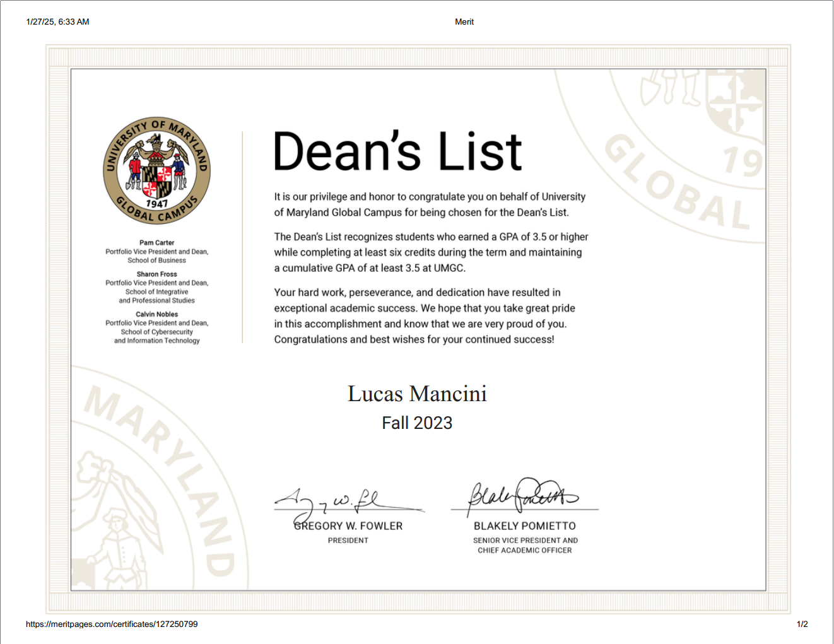This screenshot has height=644, width=834.
Task: Click 'and Information Technology' text line
Action: pyautogui.click(x=156, y=341)
